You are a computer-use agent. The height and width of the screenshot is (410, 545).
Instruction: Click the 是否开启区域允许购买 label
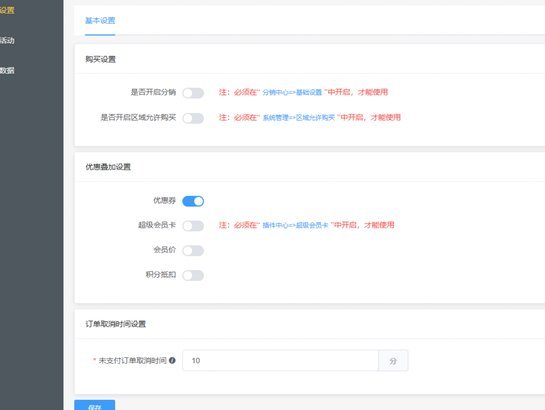(x=138, y=117)
